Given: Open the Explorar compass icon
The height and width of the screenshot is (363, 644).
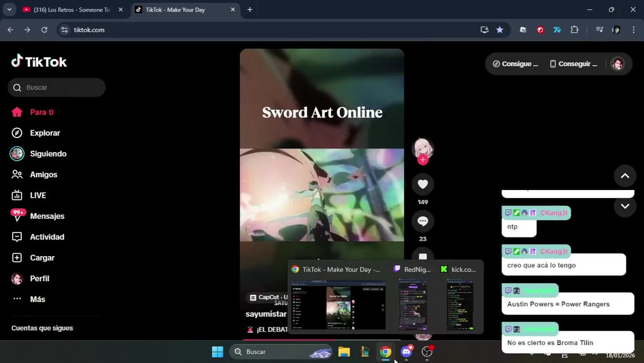Looking at the screenshot, I should coord(17,133).
